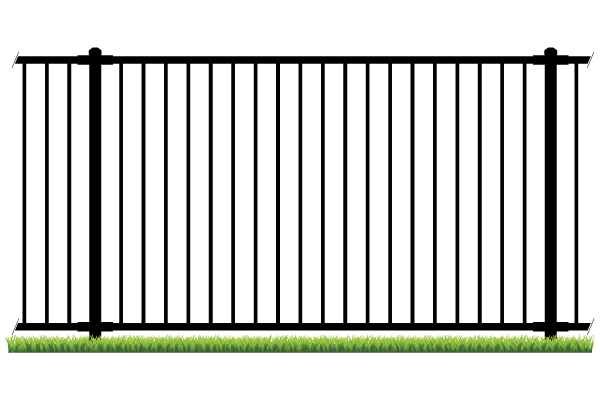
Task: Click the middle of the green grass strip
Action: click(300, 344)
